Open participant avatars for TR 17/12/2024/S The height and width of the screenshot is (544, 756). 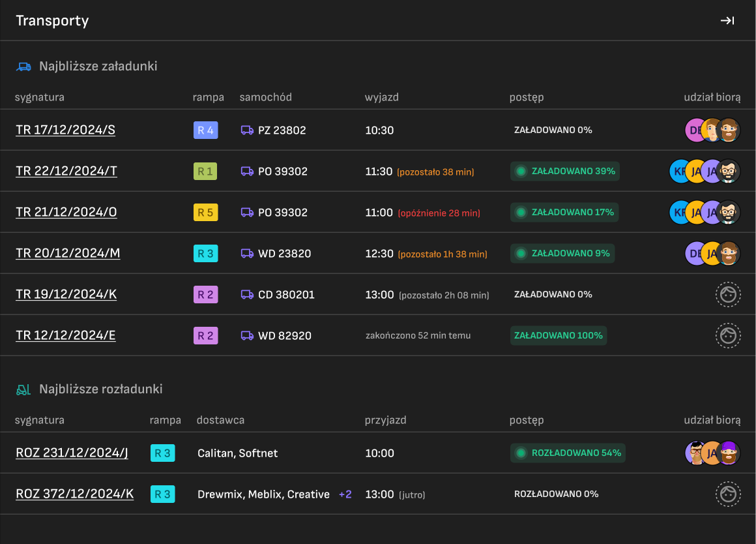[x=712, y=130]
